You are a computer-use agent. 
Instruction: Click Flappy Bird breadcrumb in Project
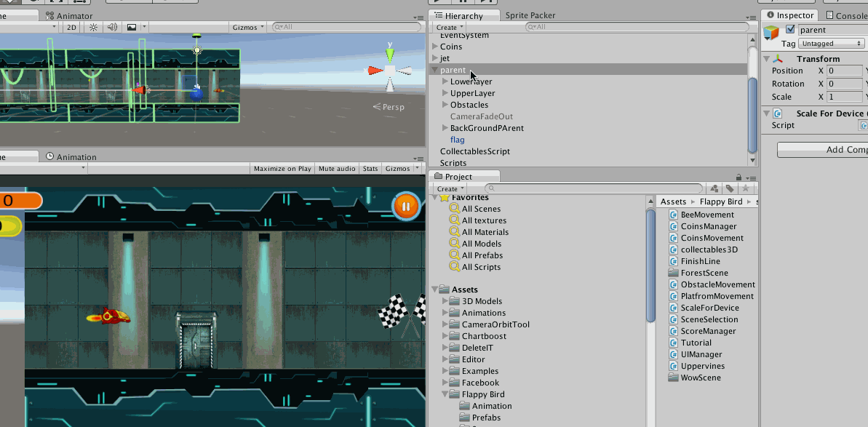pyautogui.click(x=721, y=202)
